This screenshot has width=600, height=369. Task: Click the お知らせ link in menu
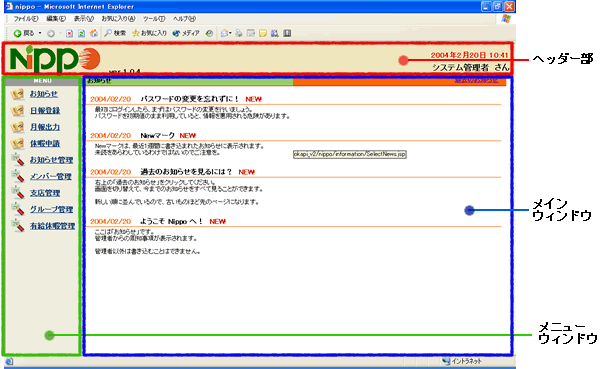[x=44, y=94]
